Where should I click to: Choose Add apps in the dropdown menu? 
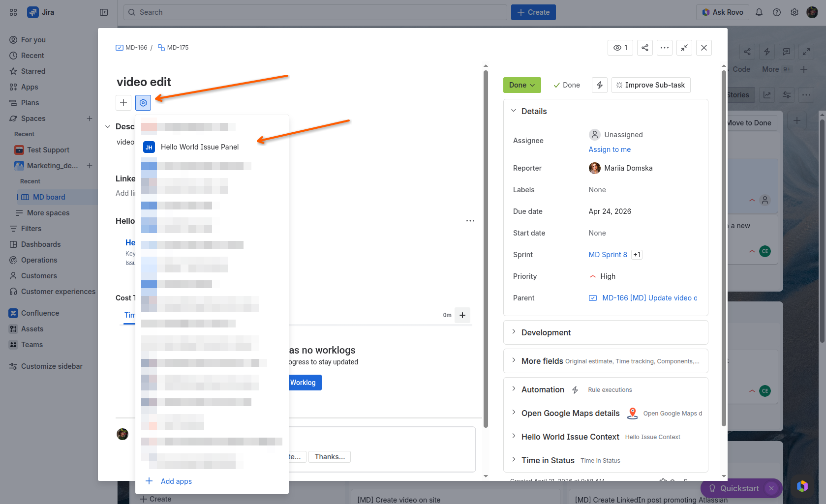(x=212, y=481)
